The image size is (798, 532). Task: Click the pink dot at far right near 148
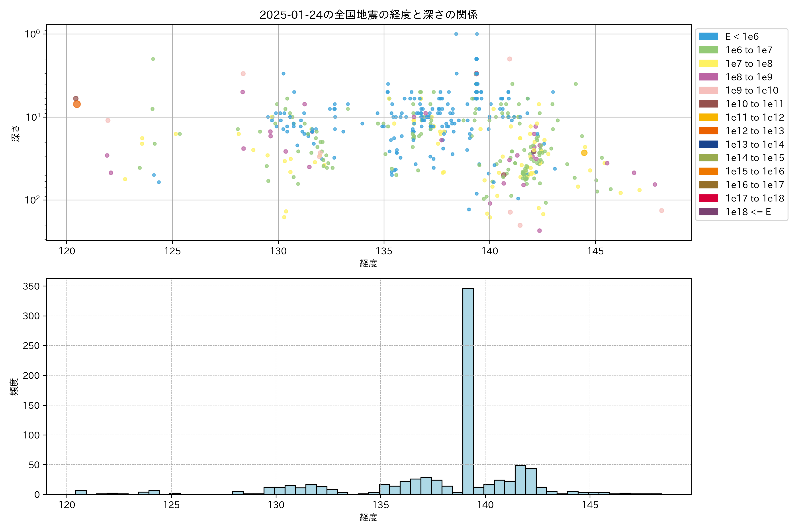662,211
